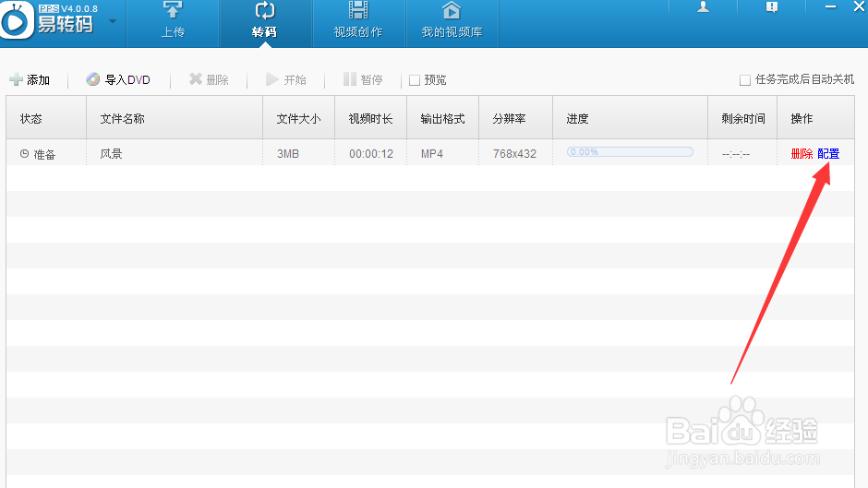
Task: Click the red 删除 link in row
Action: 802,154
